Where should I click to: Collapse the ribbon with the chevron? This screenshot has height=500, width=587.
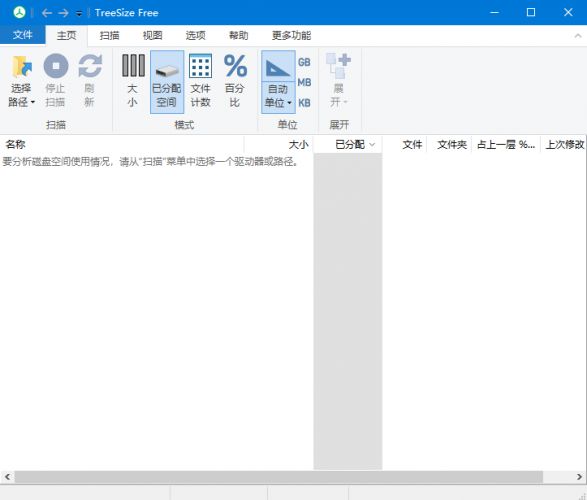coord(578,36)
